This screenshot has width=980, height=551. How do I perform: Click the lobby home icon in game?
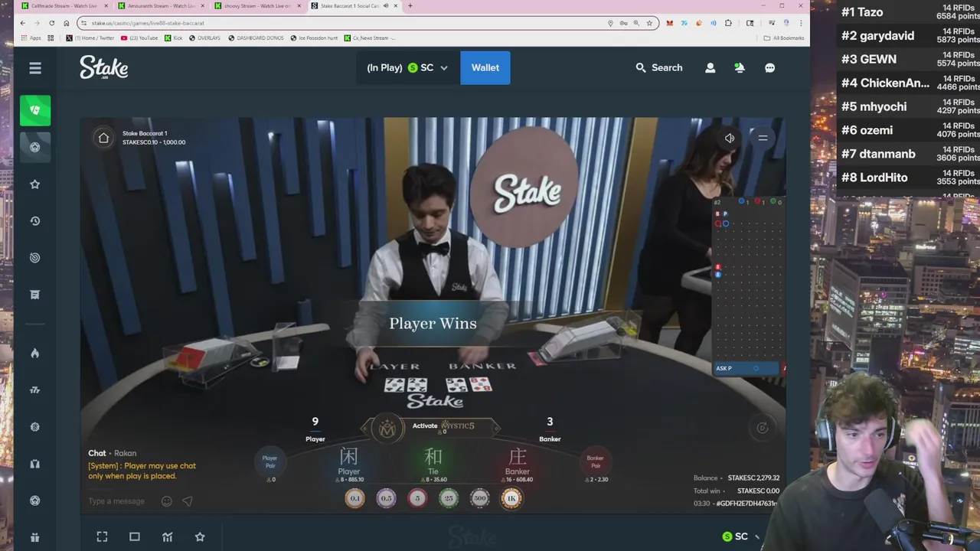[x=103, y=138]
